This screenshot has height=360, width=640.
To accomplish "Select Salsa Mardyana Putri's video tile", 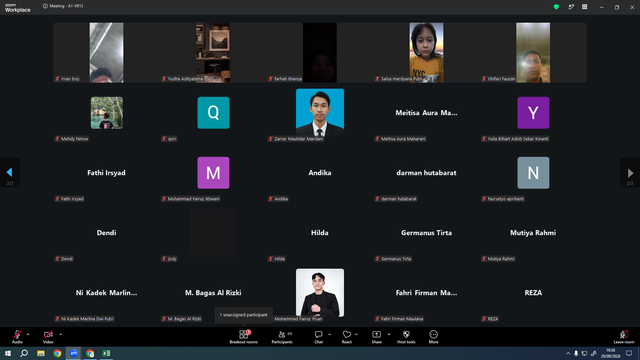I will tap(426, 53).
